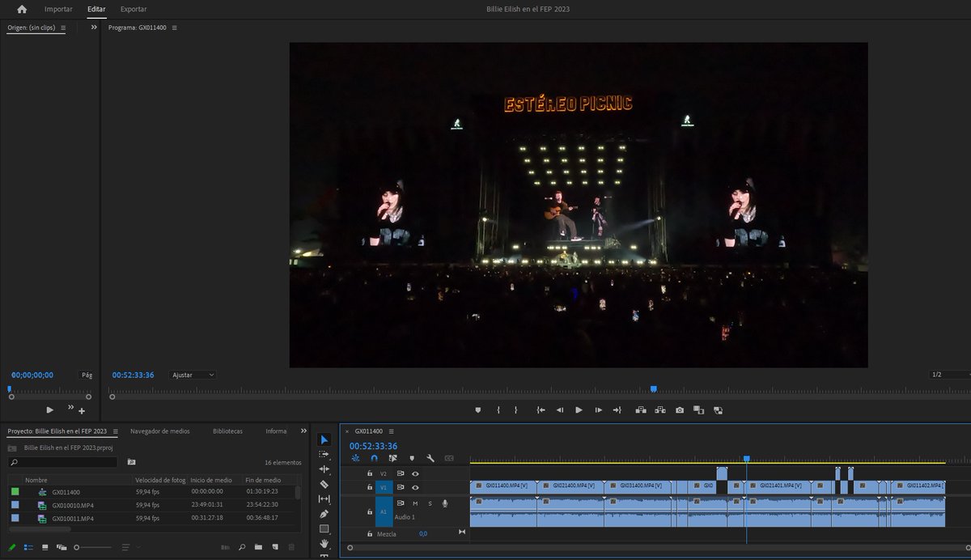This screenshot has width=971, height=560.
Task: Select the Hand tool
Action: click(324, 544)
